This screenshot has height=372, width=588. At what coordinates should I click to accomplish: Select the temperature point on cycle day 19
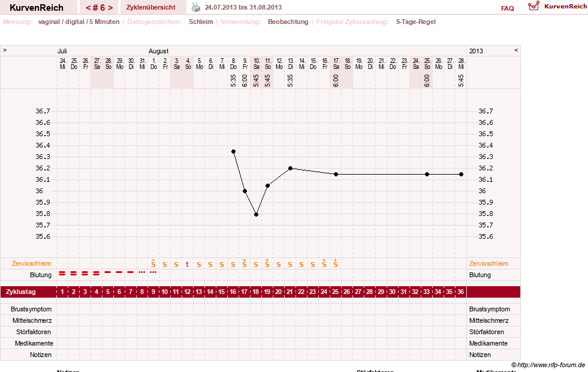click(268, 186)
